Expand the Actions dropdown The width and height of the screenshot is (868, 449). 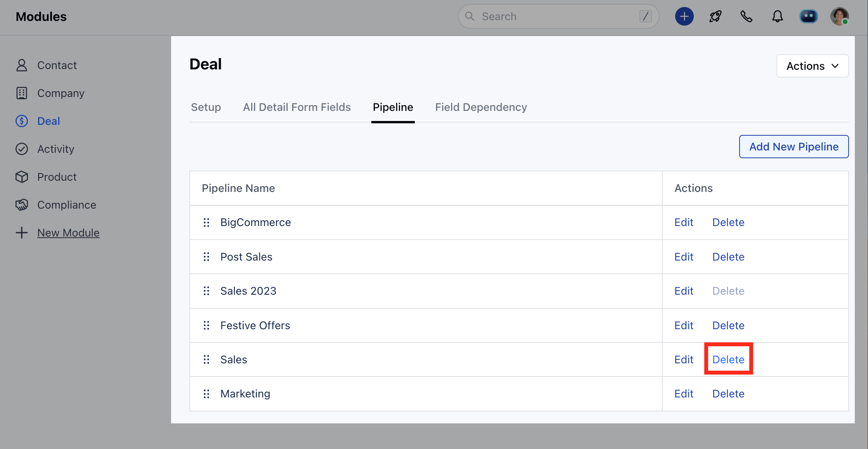(x=812, y=66)
